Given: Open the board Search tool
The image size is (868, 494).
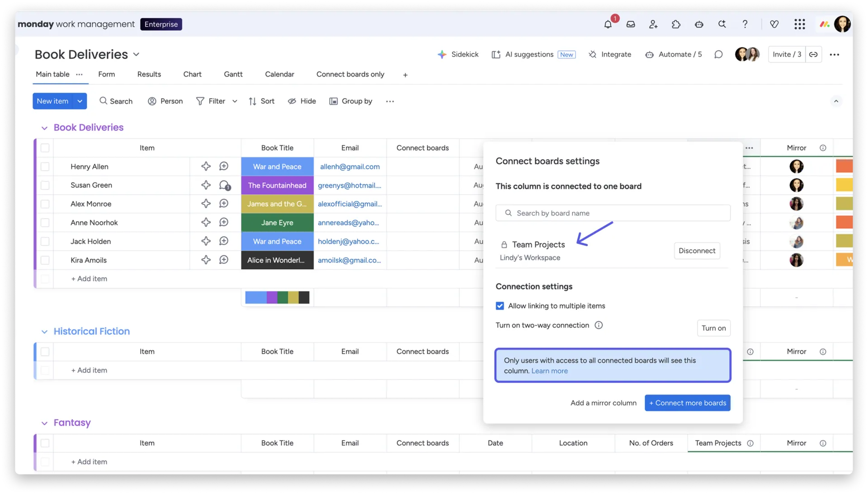Looking at the screenshot, I should coord(116,101).
